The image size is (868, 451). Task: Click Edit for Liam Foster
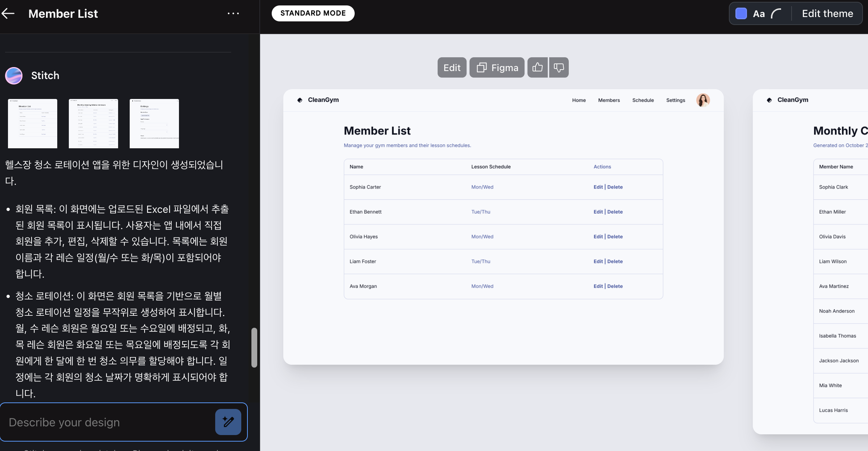(598, 261)
